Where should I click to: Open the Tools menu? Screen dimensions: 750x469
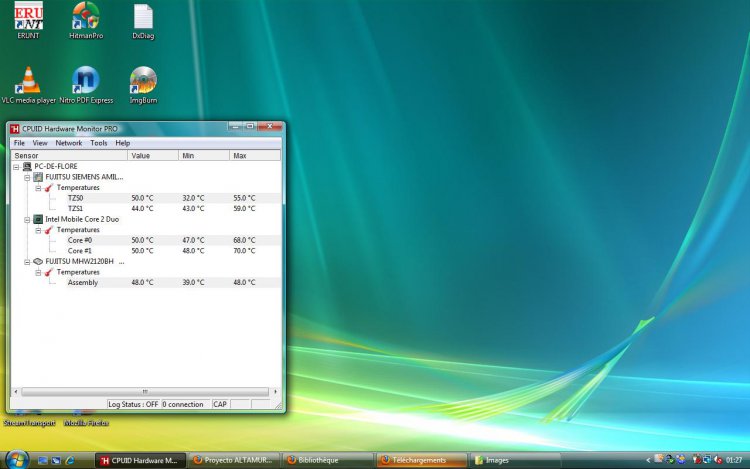[99, 143]
